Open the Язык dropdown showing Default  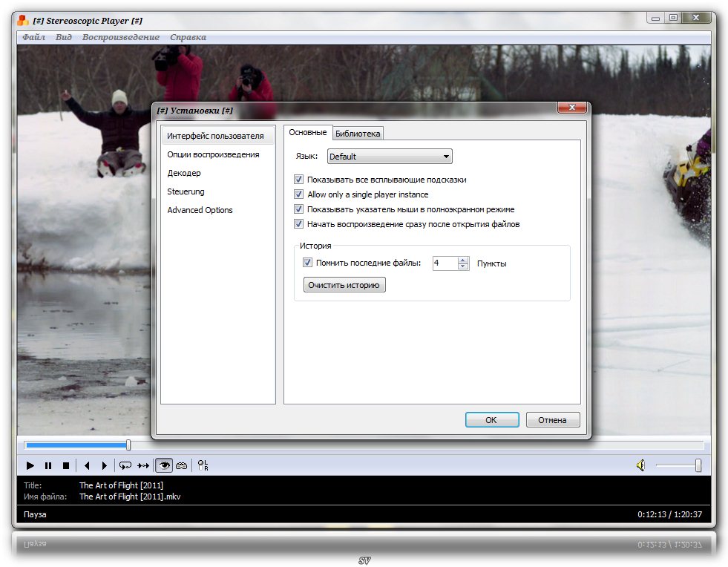coord(390,157)
